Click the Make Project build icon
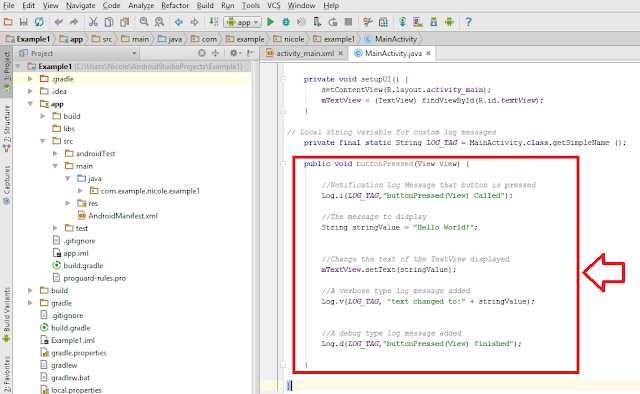Image resolution: width=640 pixels, height=394 pixels. (213, 22)
